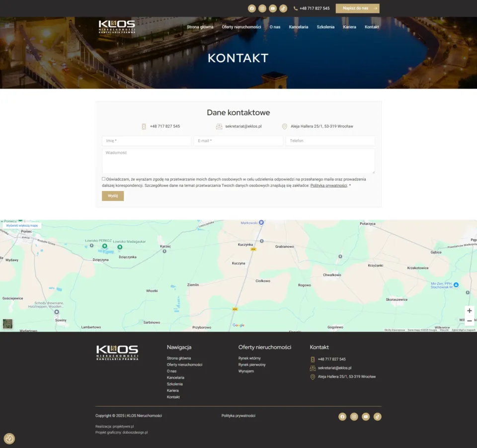Open footer Facebook icon
The image size is (477, 448).
pos(342,417)
